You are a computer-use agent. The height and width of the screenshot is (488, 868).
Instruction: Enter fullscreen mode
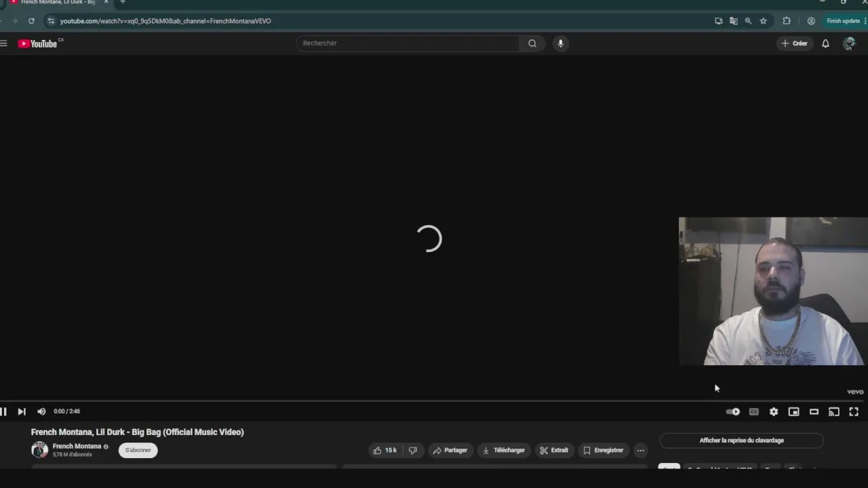click(x=854, y=411)
